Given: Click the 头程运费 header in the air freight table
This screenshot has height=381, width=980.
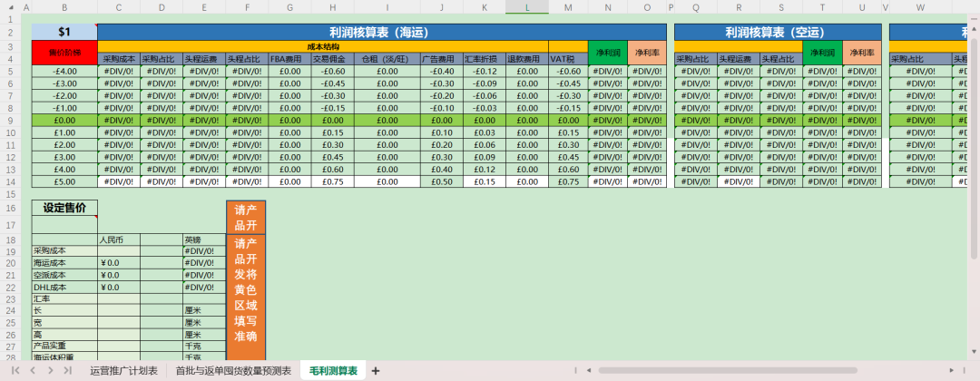Looking at the screenshot, I should tap(739, 59).
